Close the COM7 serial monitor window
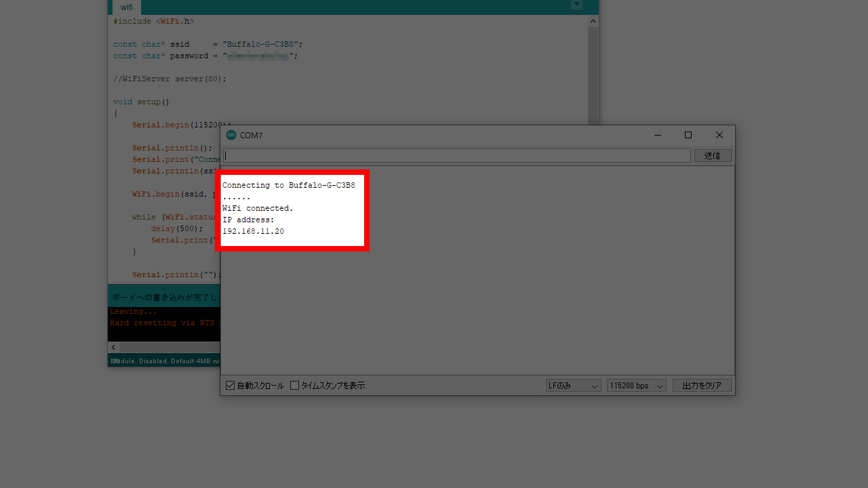Screen dimensions: 868x488 click(719, 135)
